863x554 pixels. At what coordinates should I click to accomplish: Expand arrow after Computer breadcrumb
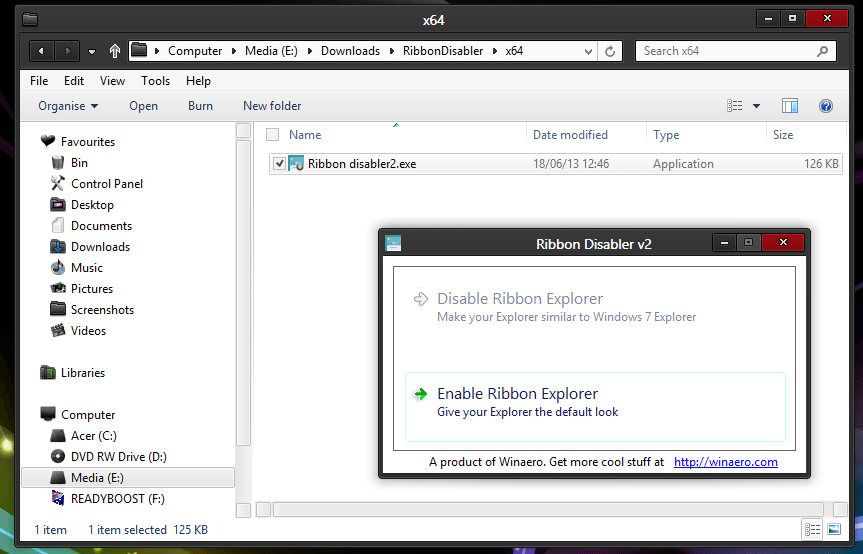[233, 51]
